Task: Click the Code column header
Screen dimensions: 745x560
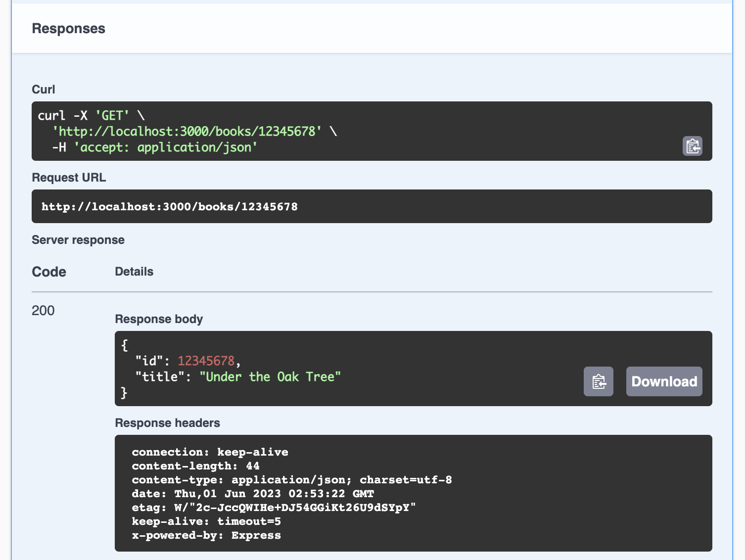Action: 49,272
